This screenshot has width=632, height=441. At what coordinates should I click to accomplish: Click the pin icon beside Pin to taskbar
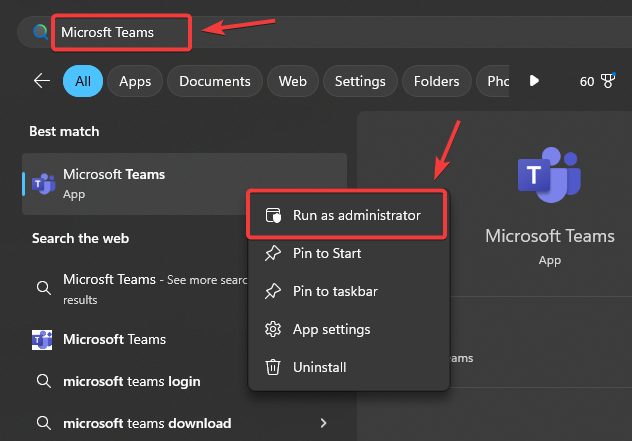273,291
